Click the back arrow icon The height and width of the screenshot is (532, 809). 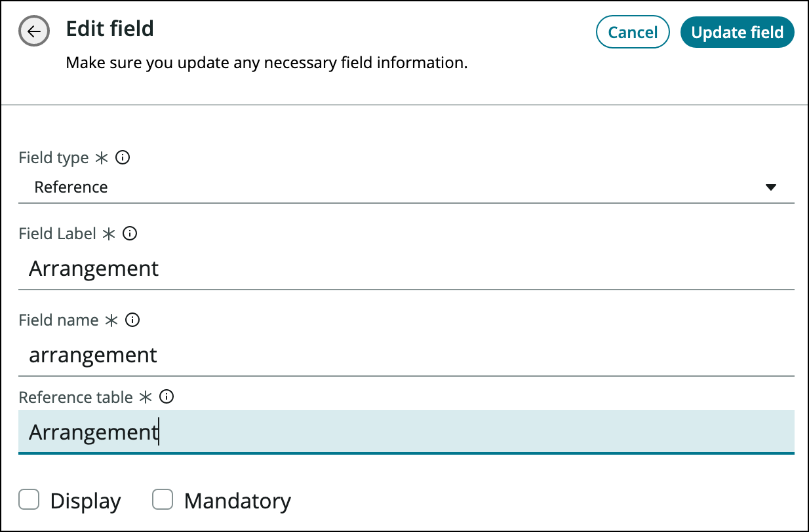34,31
